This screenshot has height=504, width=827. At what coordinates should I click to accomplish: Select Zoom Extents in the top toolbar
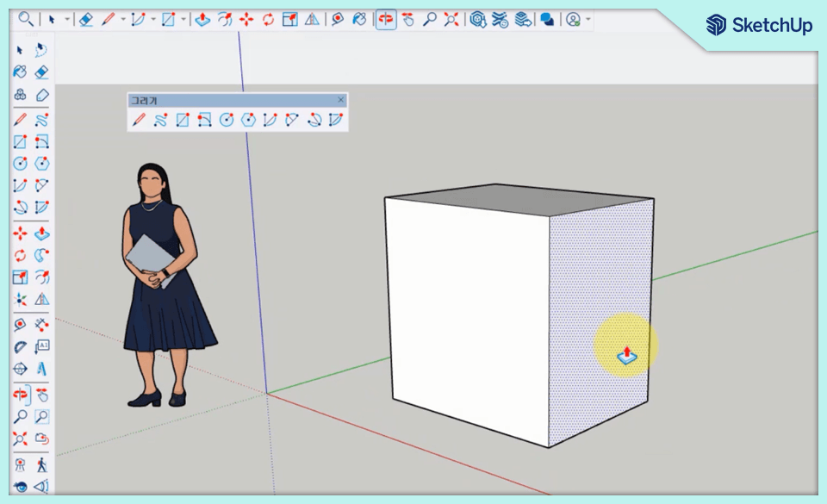tap(451, 20)
